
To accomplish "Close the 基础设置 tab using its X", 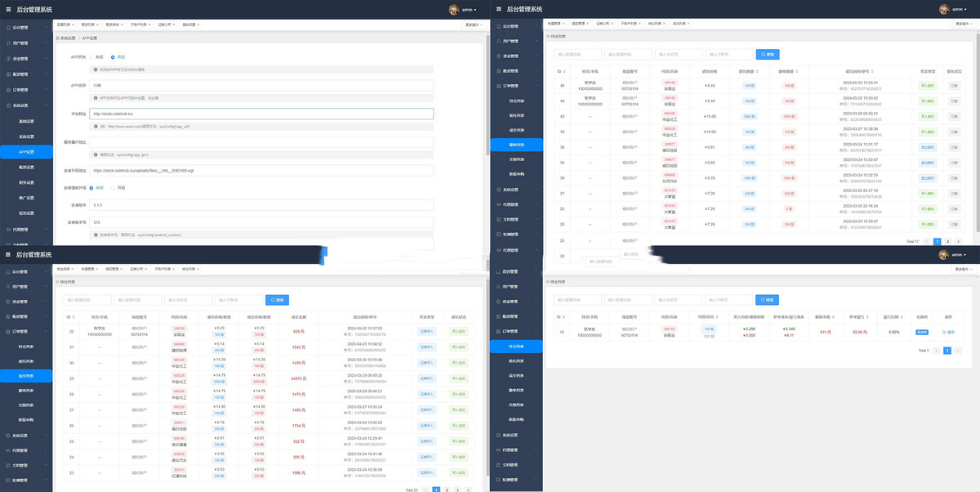I will point(198,25).
